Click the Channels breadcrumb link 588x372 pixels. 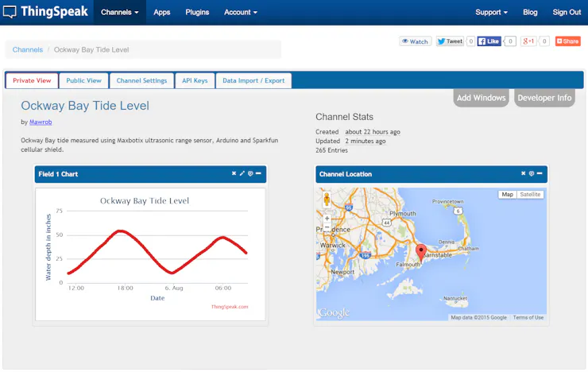[28, 49]
